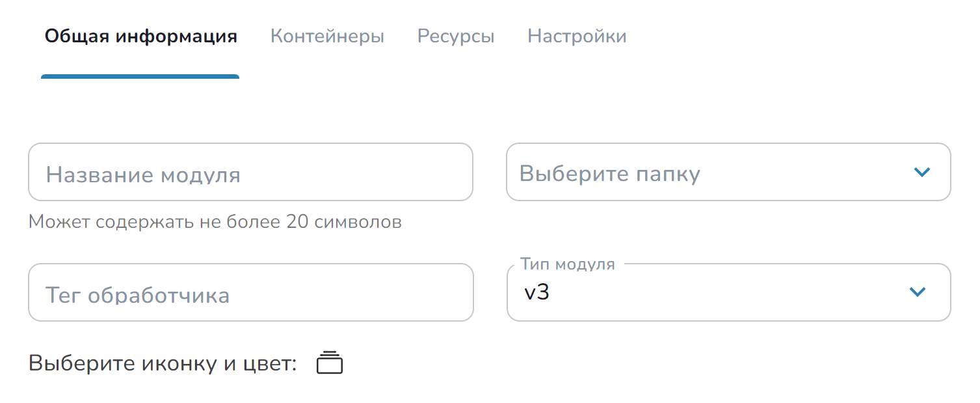Click the 'Тип модуля' field label
The height and width of the screenshot is (403, 980).
[x=566, y=264]
